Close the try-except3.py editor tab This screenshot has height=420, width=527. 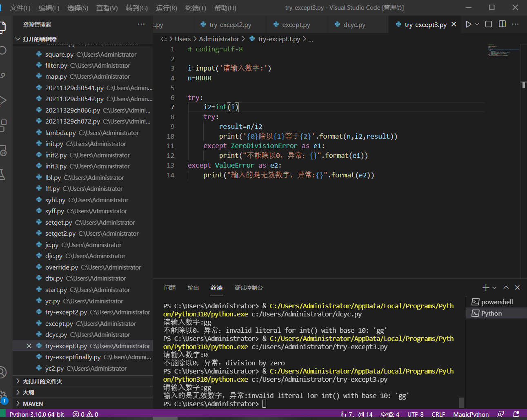point(454,24)
